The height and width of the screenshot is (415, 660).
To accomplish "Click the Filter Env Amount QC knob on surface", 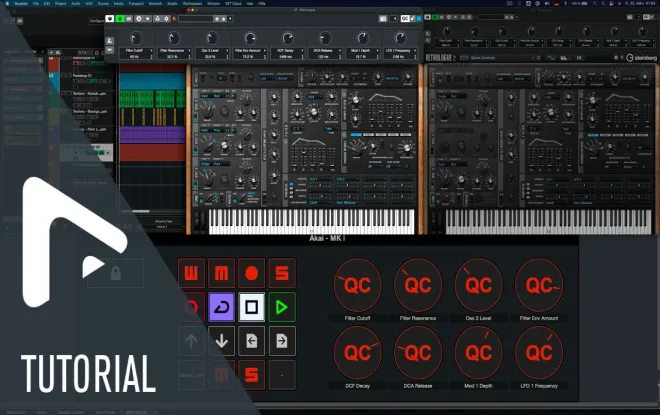I will [539, 285].
